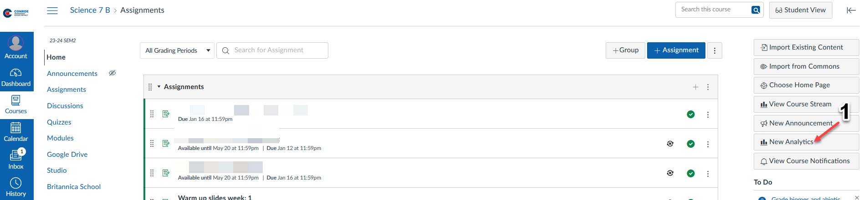
Task: Open the Calendar from the sidebar
Action: click(x=16, y=132)
